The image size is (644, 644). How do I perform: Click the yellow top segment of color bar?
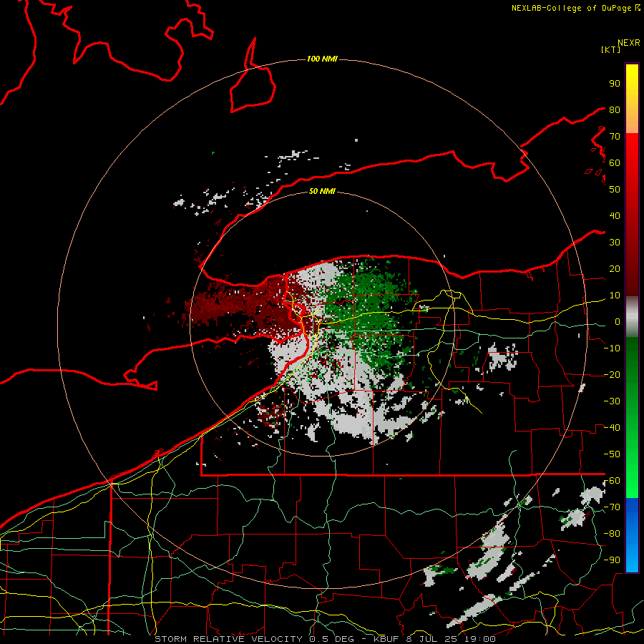pos(632,85)
